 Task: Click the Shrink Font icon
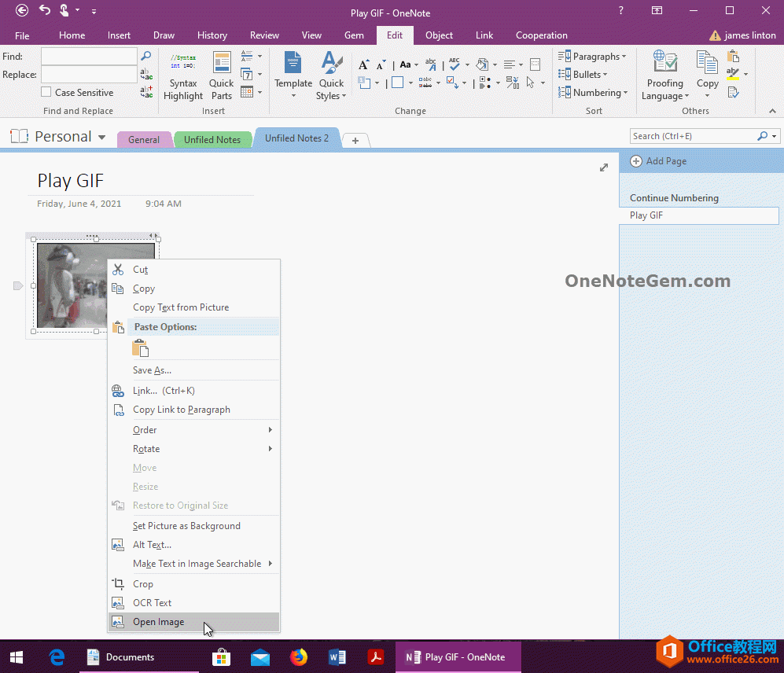coord(382,64)
